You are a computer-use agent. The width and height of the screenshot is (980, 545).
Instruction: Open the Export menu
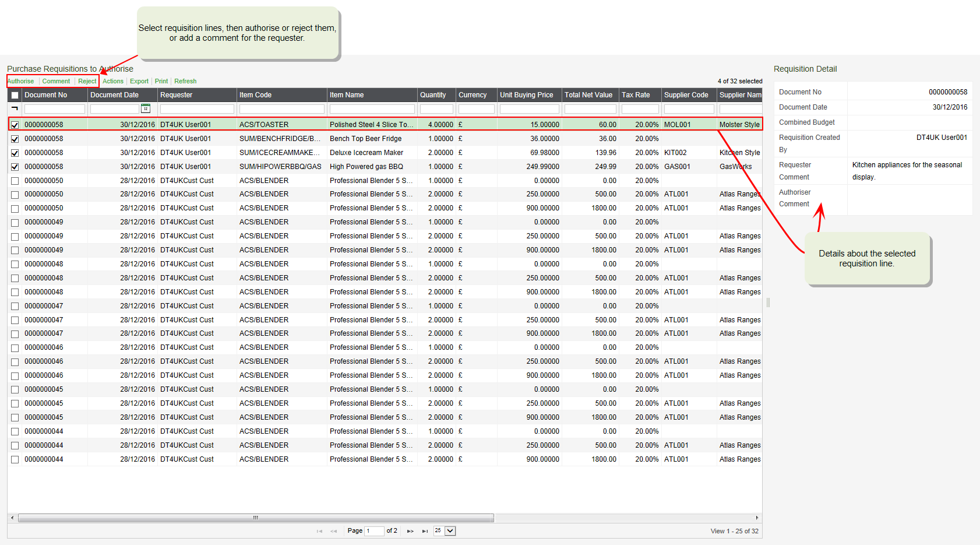[139, 82]
